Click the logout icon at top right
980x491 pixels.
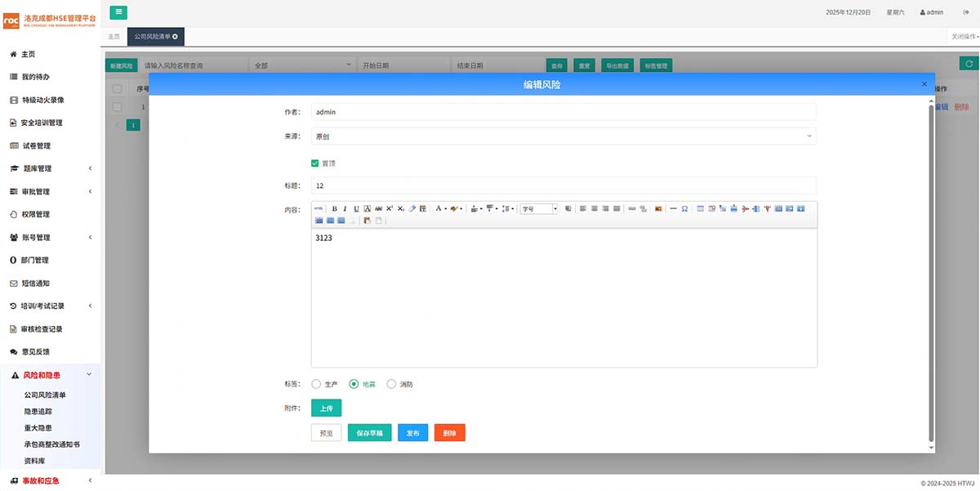pyautogui.click(x=954, y=12)
